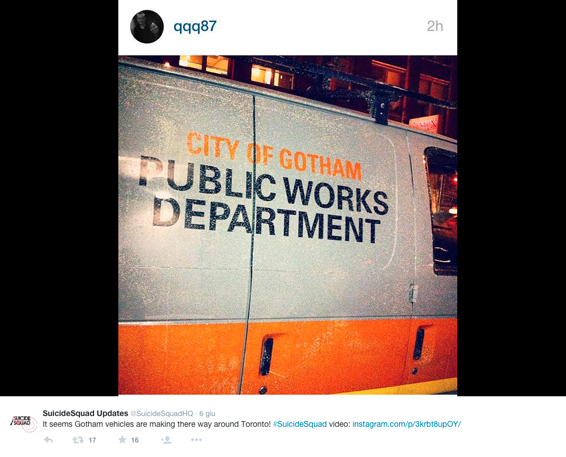The height and width of the screenshot is (457, 566).
Task: Dismiss the lightbox via right black backdrop
Action: pyautogui.click(x=511, y=198)
